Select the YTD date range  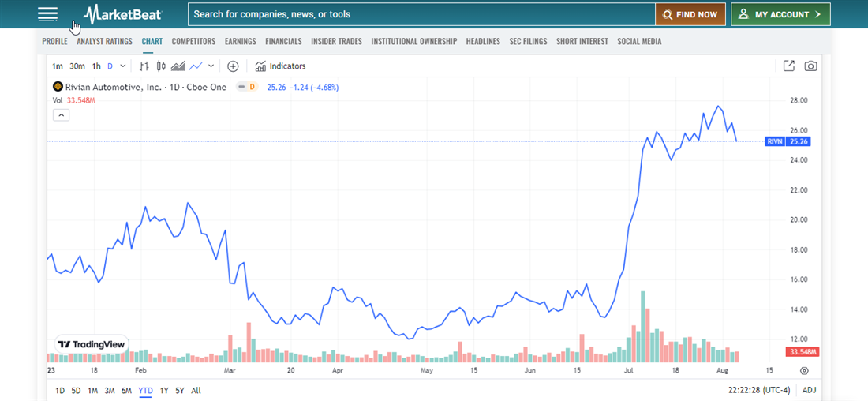(146, 391)
